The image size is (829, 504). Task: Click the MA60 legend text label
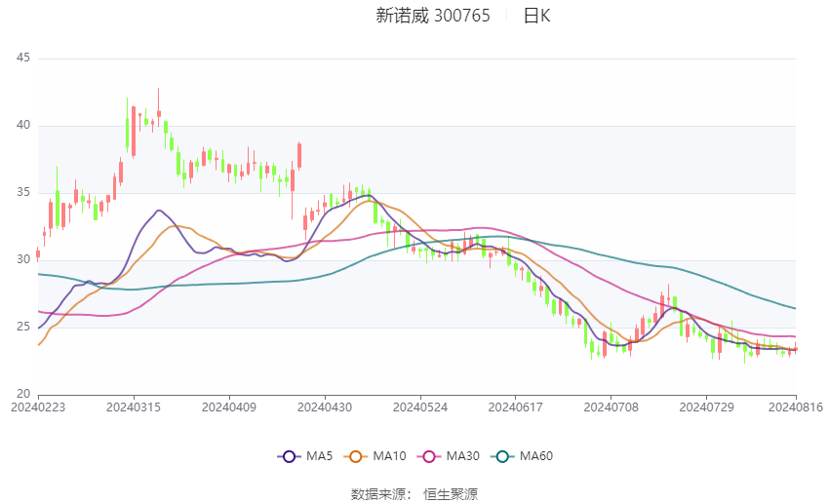[x=536, y=456]
